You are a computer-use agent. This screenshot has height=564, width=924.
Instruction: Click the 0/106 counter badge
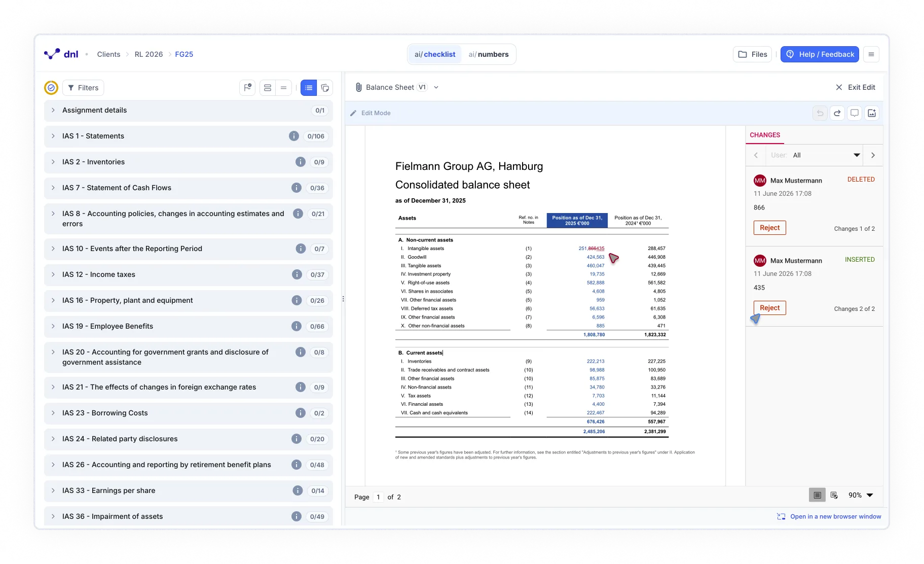click(316, 136)
